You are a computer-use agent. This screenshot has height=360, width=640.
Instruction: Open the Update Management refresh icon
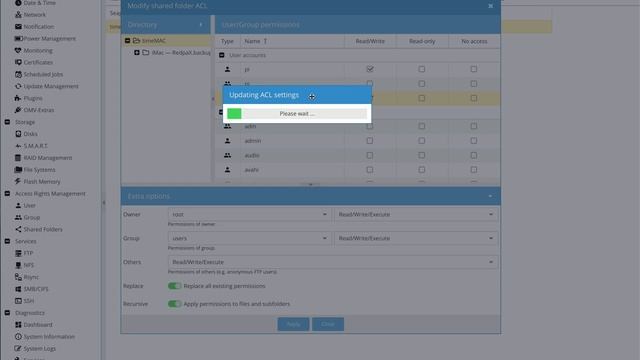[18, 86]
